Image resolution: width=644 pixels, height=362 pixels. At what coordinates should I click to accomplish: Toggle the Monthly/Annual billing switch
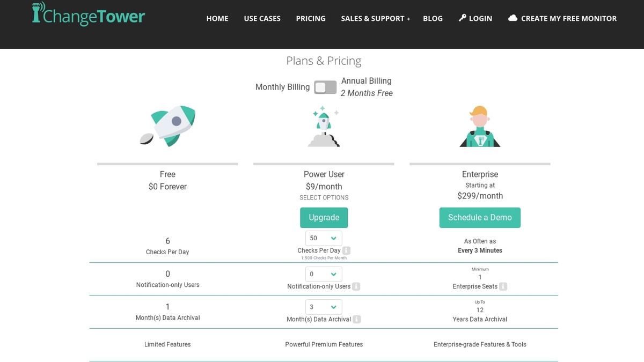point(325,86)
